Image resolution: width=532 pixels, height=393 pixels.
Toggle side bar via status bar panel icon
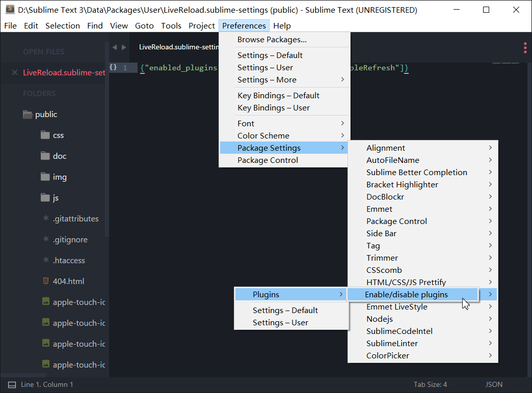[x=12, y=384]
